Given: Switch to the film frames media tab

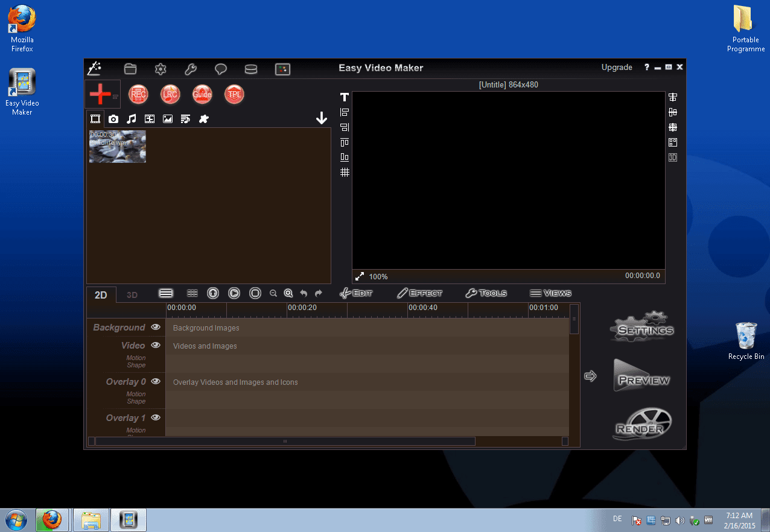Looking at the screenshot, I should (x=150, y=119).
